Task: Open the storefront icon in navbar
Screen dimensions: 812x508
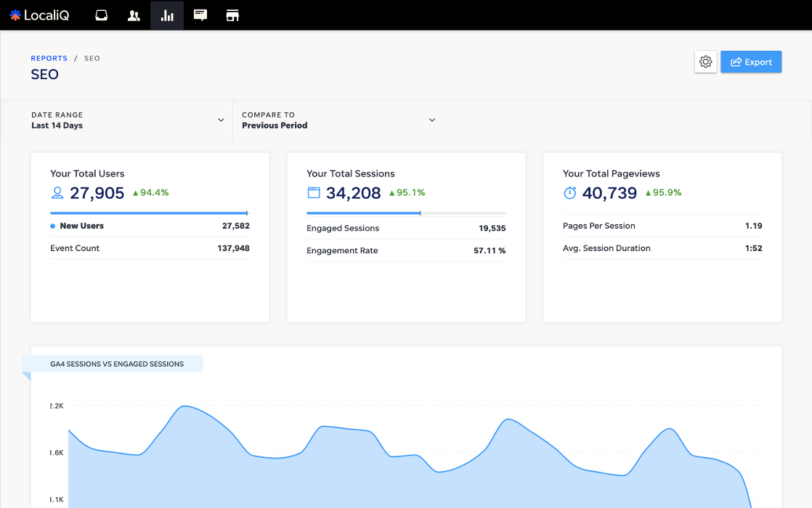Action: click(x=232, y=15)
